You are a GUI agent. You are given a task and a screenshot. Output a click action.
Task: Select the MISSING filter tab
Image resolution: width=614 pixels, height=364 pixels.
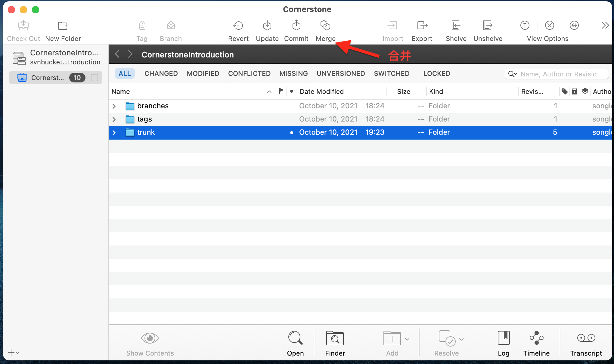(x=293, y=74)
